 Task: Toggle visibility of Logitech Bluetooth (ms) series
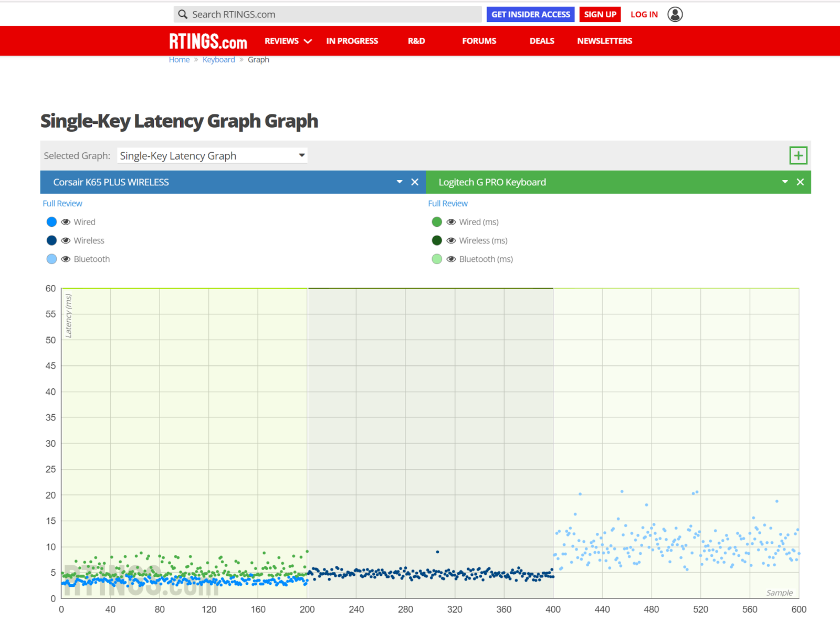click(451, 259)
